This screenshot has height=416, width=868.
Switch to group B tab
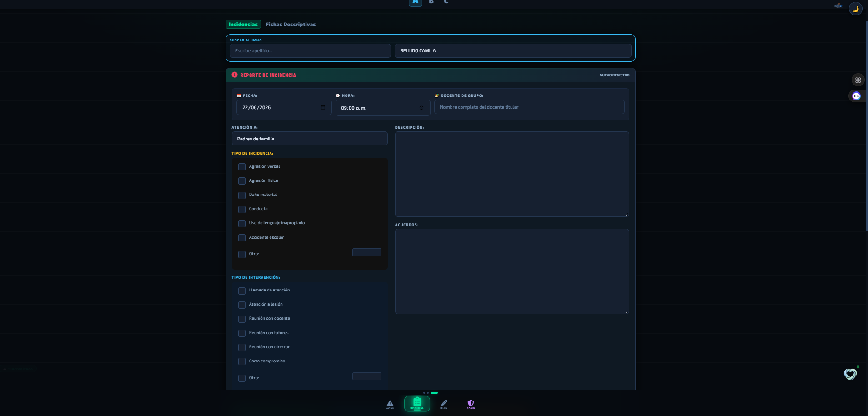tap(431, 2)
